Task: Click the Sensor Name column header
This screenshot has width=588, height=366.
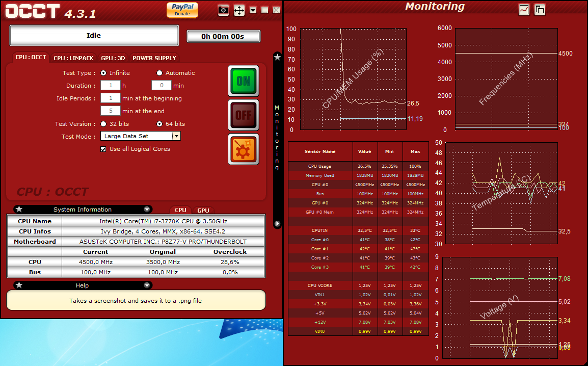Action: click(320, 151)
